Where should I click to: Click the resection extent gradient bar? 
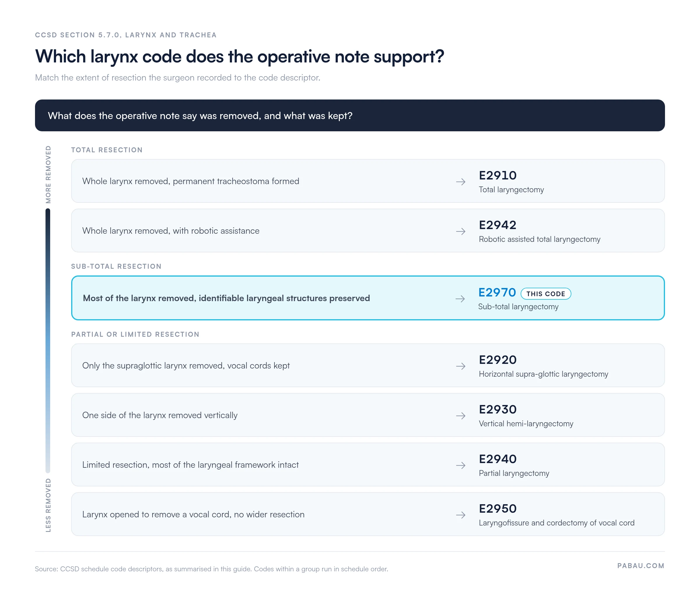[x=48, y=341]
